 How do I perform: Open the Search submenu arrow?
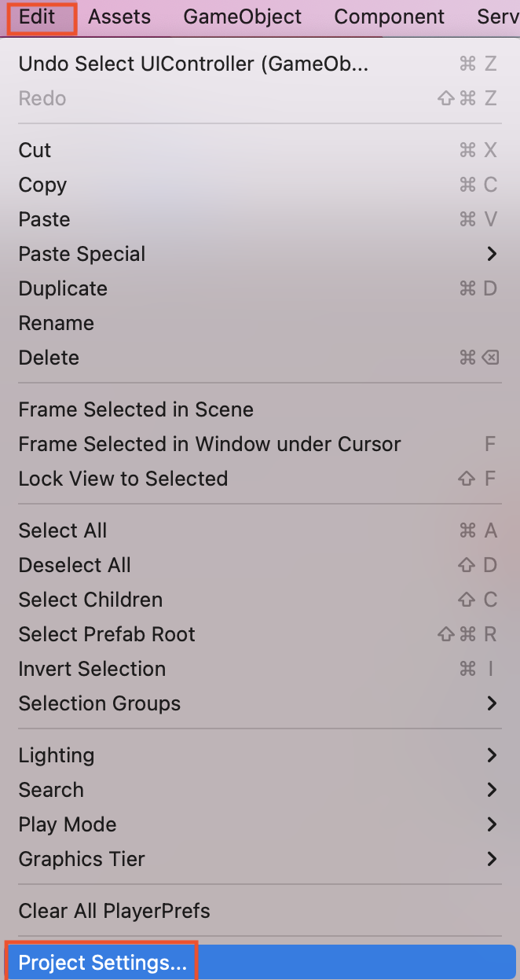click(492, 790)
